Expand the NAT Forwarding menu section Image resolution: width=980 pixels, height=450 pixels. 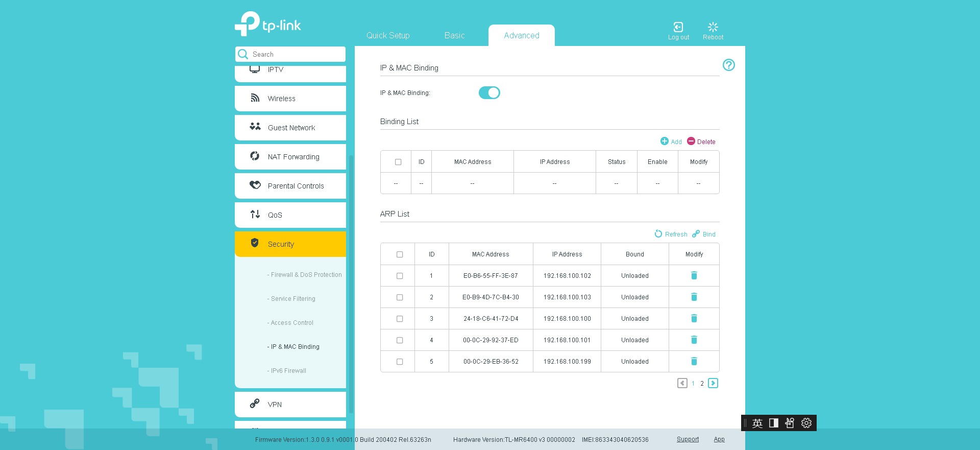[x=290, y=157]
